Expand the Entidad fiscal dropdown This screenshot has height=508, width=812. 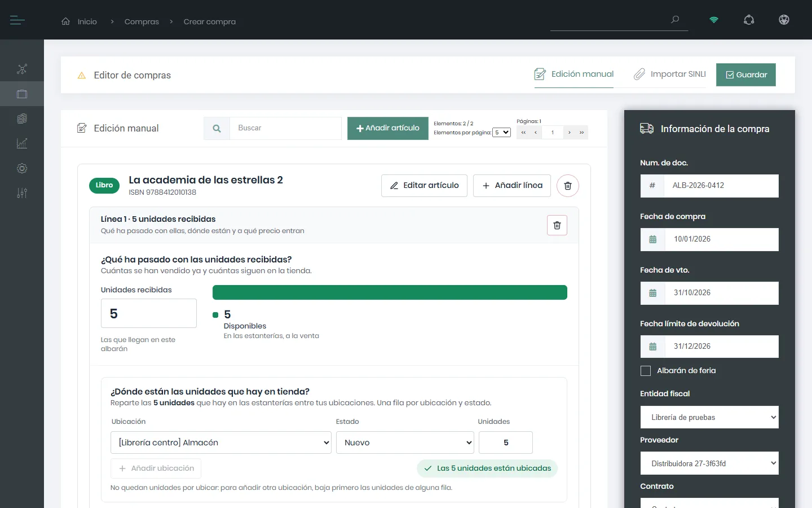(709, 417)
